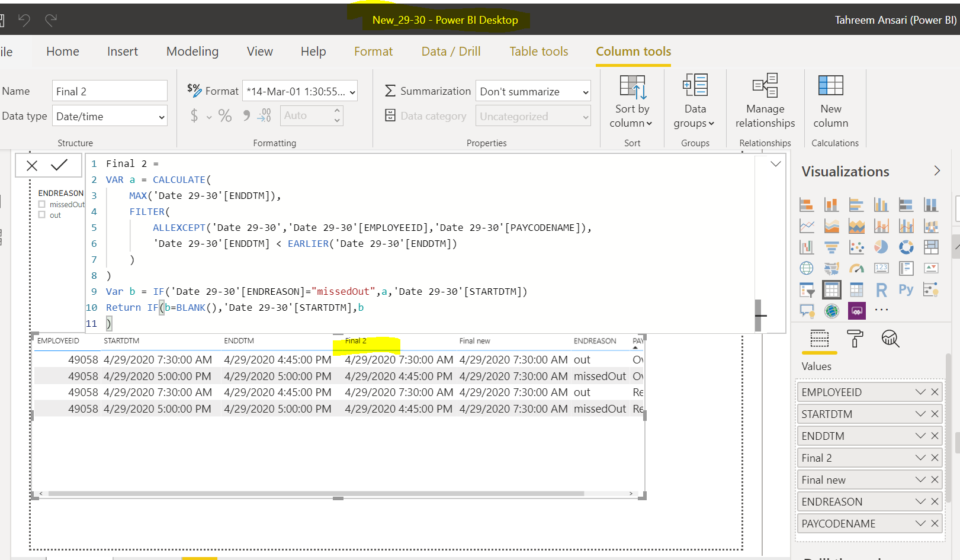The width and height of the screenshot is (960, 560).
Task: Commit formula with the checkmark icon
Action: pyautogui.click(x=59, y=165)
